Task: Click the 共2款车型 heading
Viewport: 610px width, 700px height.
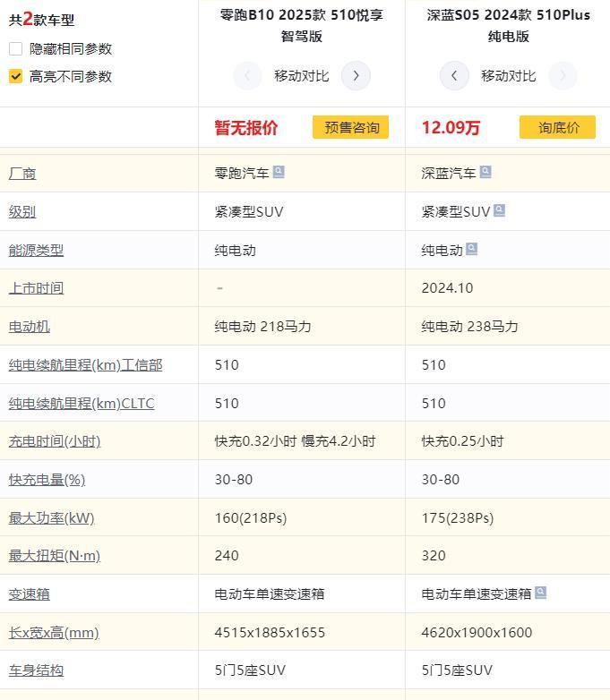Action: tap(41, 19)
